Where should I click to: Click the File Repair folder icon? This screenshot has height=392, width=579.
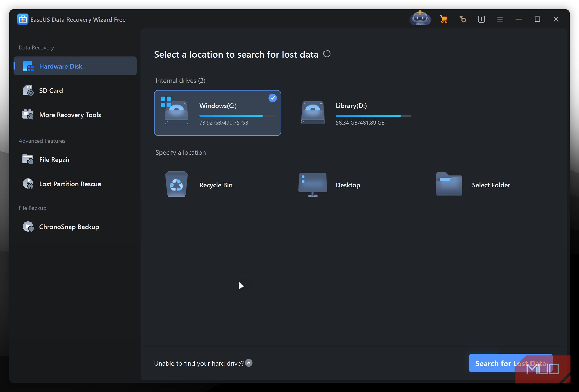[x=28, y=159]
